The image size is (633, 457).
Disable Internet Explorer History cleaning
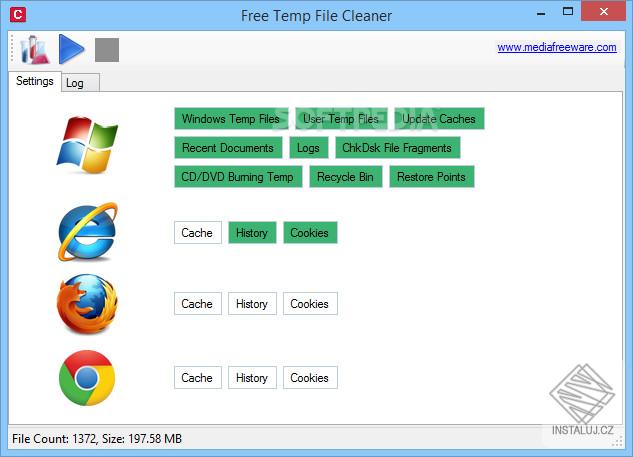point(252,233)
